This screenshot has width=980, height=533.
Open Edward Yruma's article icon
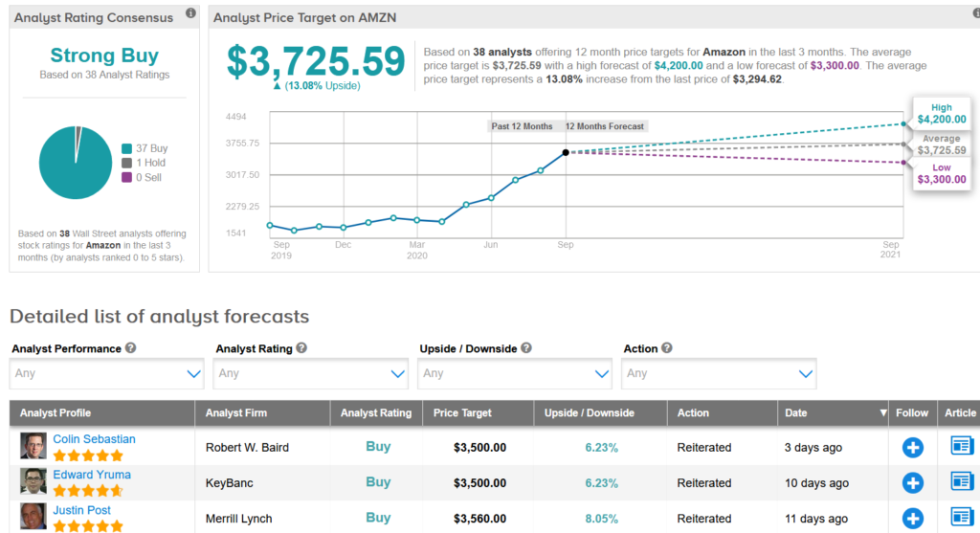coord(961,481)
